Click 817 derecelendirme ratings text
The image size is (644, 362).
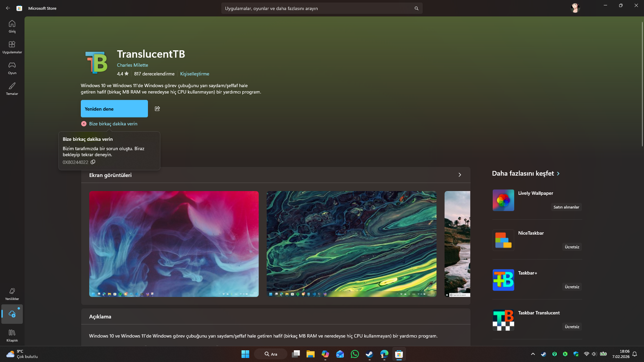154,74
